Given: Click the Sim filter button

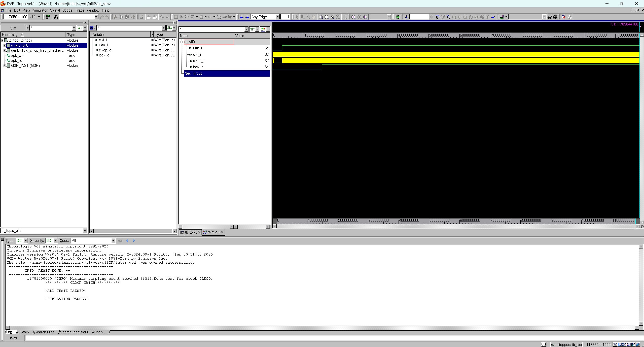Looking at the screenshot, I should click(x=13, y=28).
